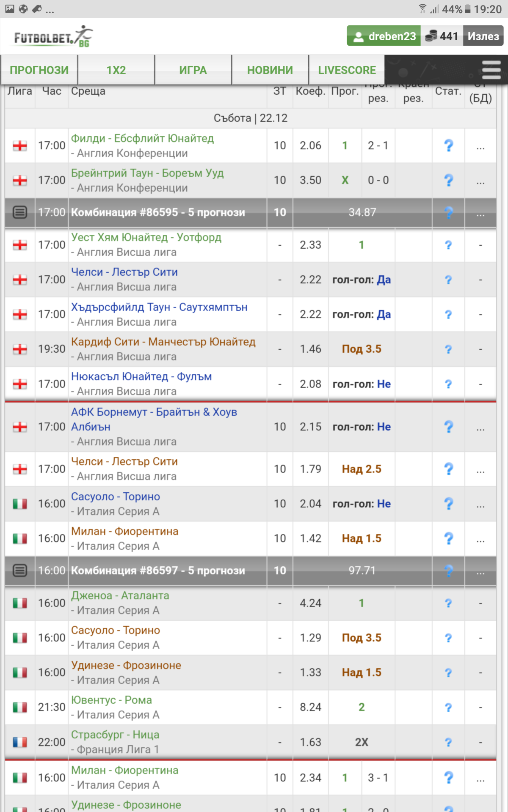
Task: Click list icon of Комбинация #86597
Action: tap(20, 571)
